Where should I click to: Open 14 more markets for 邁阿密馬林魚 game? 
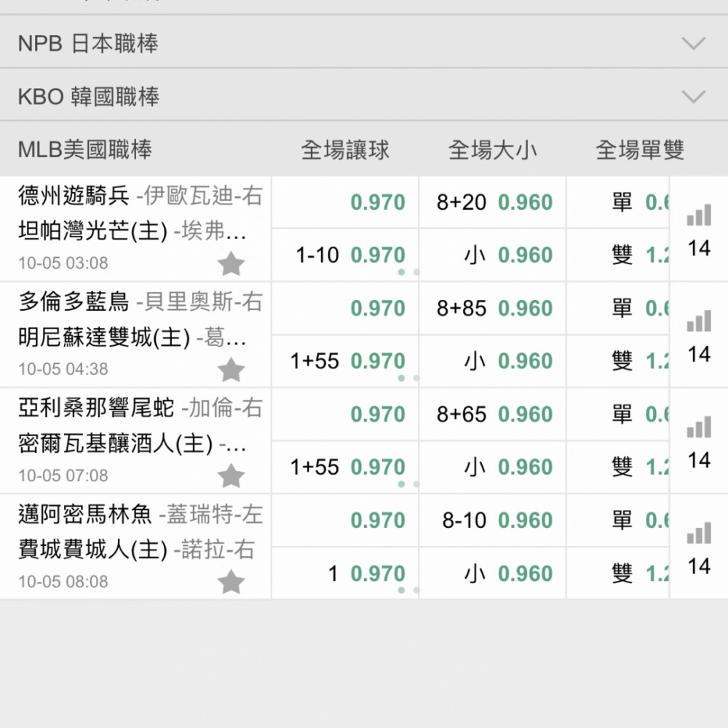(699, 566)
